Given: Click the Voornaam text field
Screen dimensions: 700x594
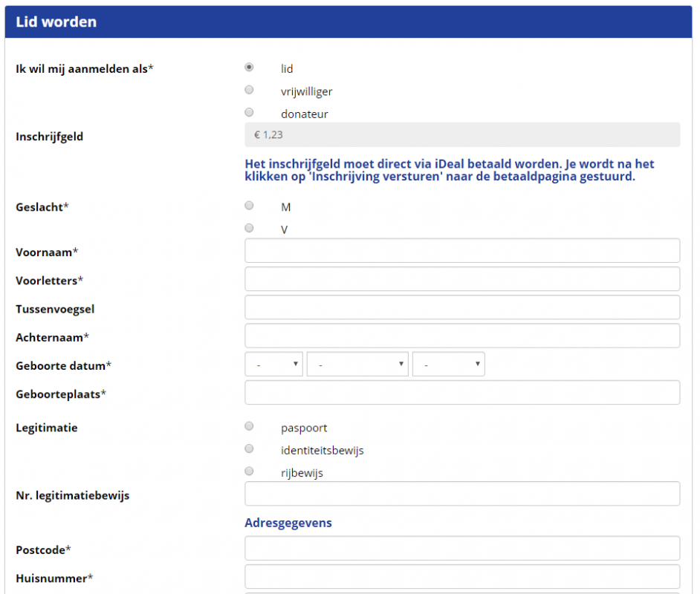Looking at the screenshot, I should (x=461, y=251).
